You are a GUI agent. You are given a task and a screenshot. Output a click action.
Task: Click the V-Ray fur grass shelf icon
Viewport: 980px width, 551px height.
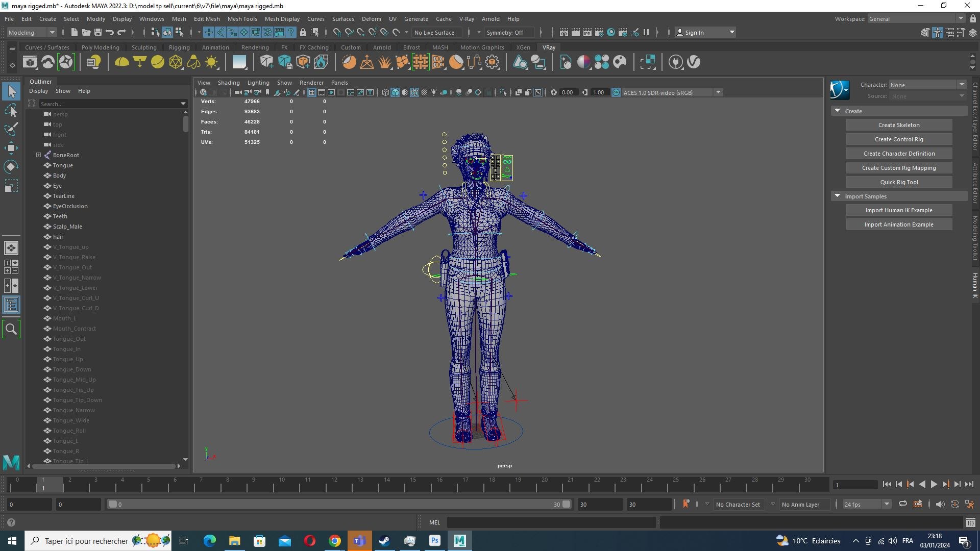[384, 62]
